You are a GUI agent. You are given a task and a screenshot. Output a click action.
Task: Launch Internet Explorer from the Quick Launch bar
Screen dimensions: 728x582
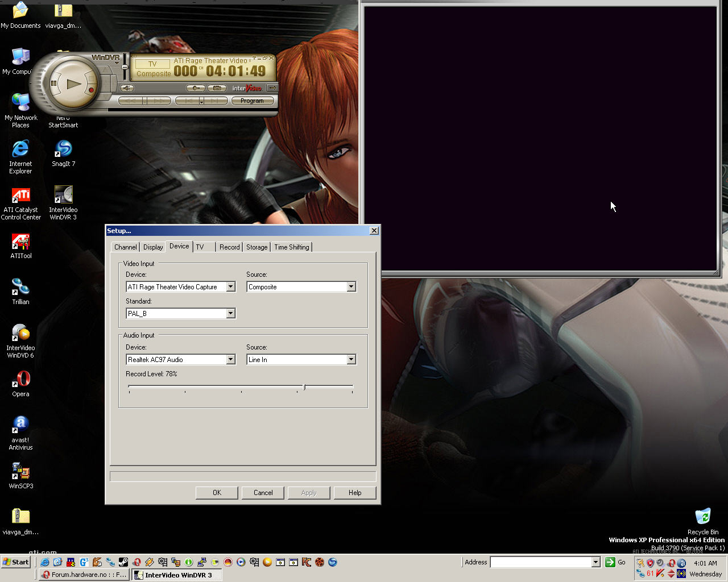pos(44,562)
